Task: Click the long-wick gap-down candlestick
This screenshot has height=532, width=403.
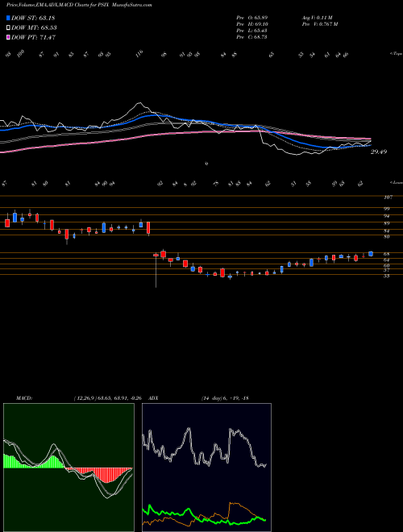Action: pyautogui.click(x=156, y=268)
